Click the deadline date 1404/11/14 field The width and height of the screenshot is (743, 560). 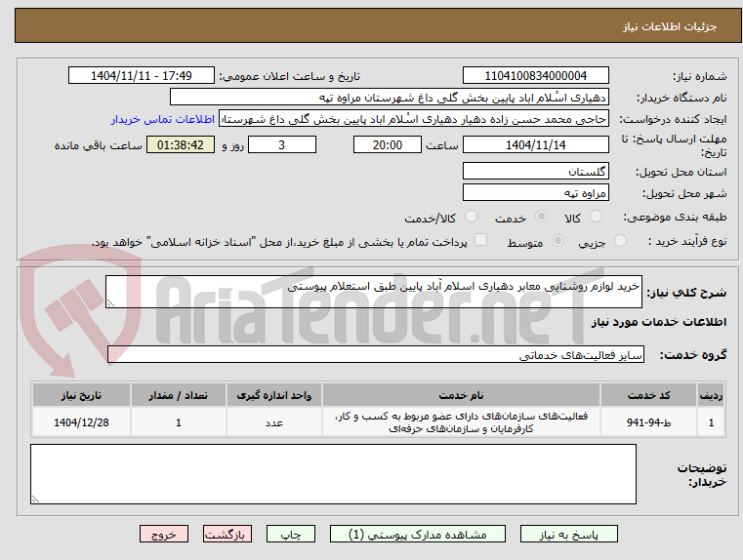[535, 144]
